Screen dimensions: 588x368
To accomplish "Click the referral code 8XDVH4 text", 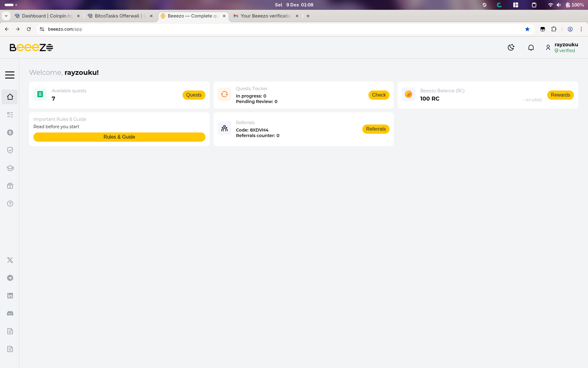I will (x=259, y=130).
